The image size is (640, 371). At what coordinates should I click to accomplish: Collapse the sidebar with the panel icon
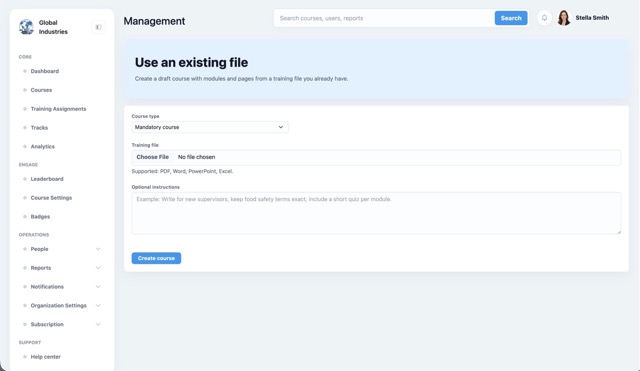point(98,27)
